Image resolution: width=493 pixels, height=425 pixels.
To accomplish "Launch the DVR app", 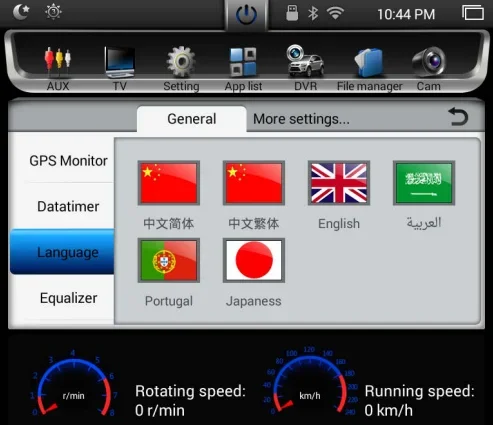I will 305,68.
